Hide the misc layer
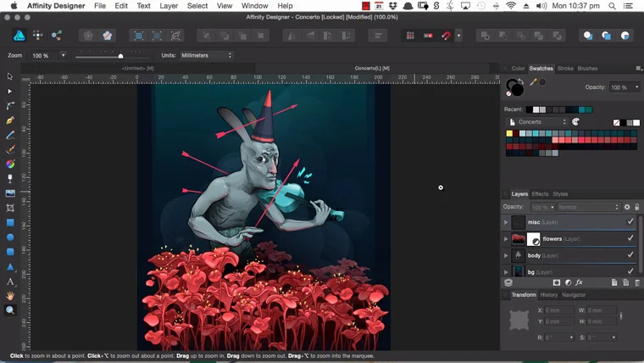644x363 pixels. (x=630, y=221)
